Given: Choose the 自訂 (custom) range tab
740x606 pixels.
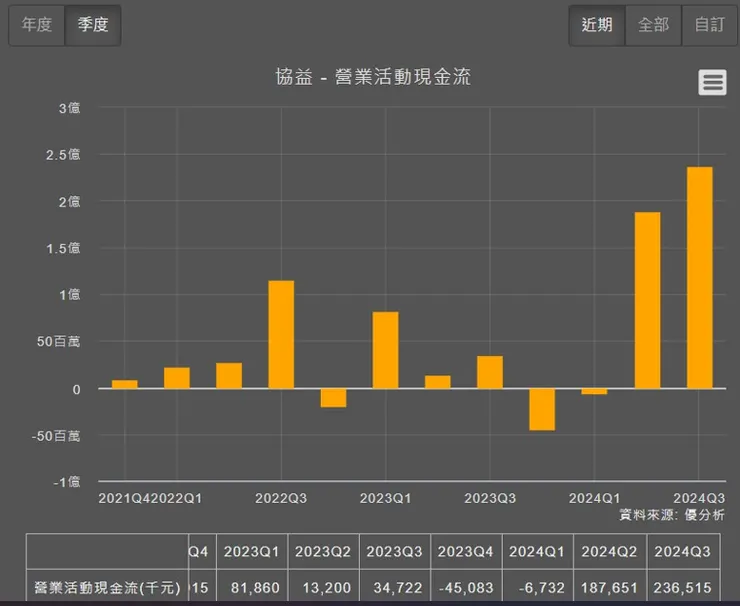Looking at the screenshot, I should click(x=709, y=25).
